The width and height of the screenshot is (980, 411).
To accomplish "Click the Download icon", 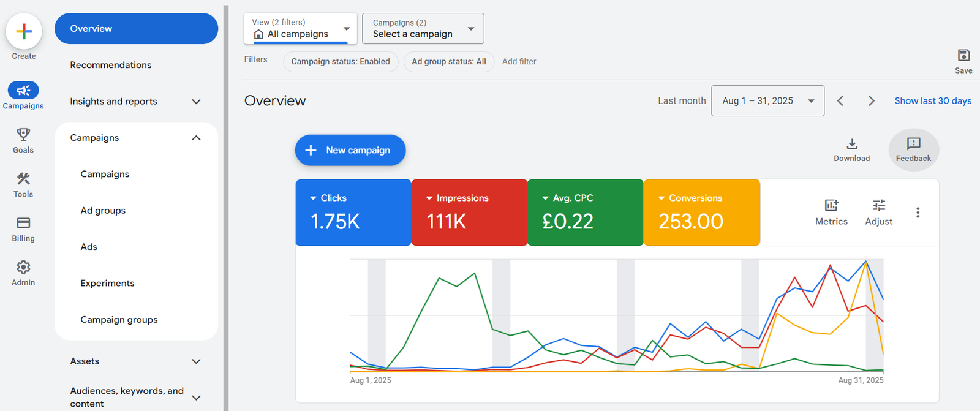I will [x=851, y=145].
